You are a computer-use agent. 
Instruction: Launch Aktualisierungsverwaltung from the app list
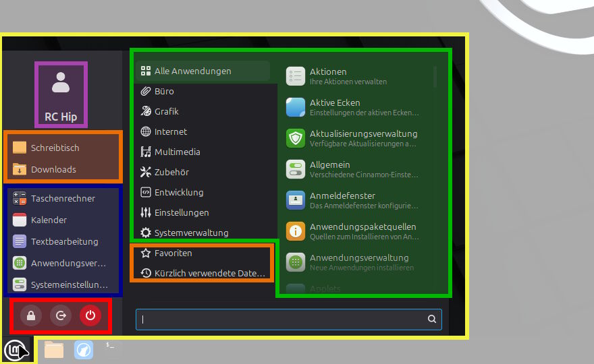coord(356,138)
